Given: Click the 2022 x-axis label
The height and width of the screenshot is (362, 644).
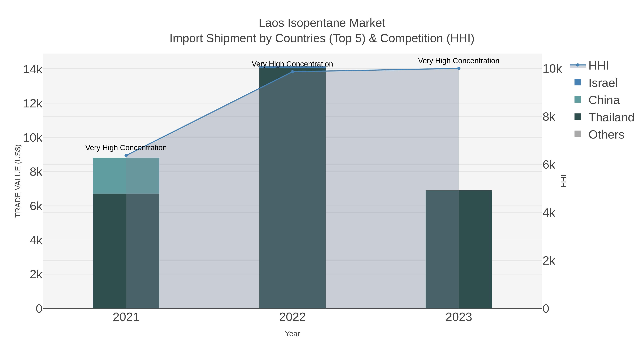Looking at the screenshot, I should coord(292,317).
